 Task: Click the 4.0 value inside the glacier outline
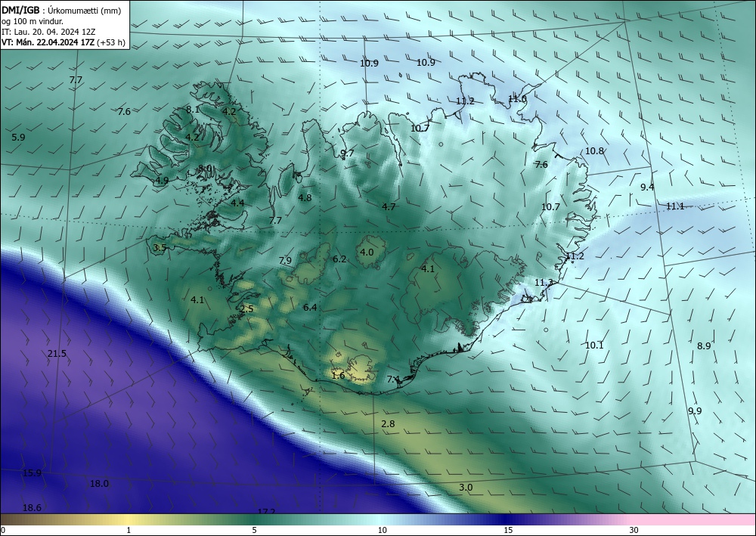click(367, 252)
